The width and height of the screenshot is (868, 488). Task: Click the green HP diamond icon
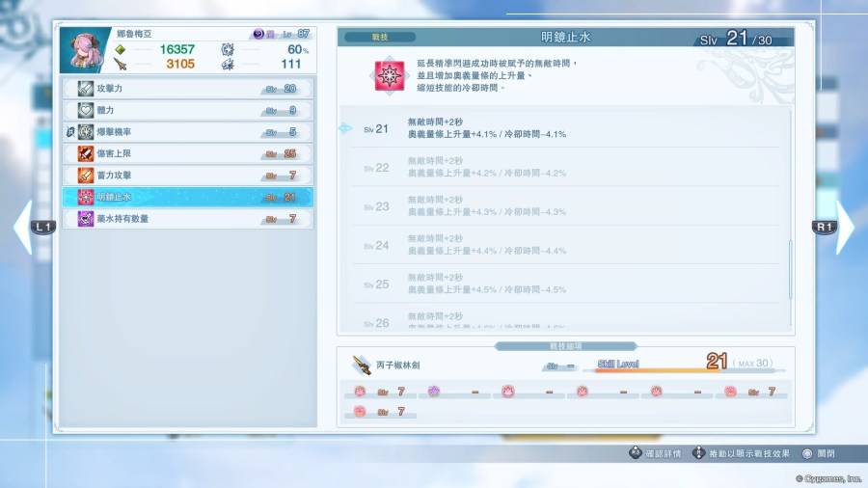point(121,50)
